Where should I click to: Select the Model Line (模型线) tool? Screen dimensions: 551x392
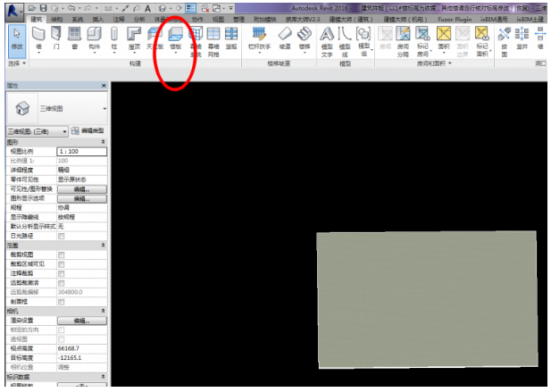pyautogui.click(x=345, y=41)
